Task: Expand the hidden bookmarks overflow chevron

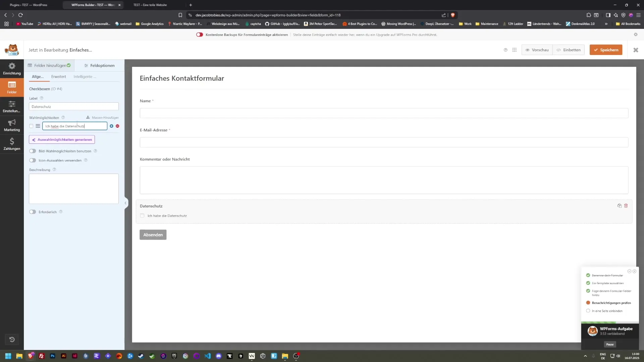Action: pyautogui.click(x=606, y=24)
